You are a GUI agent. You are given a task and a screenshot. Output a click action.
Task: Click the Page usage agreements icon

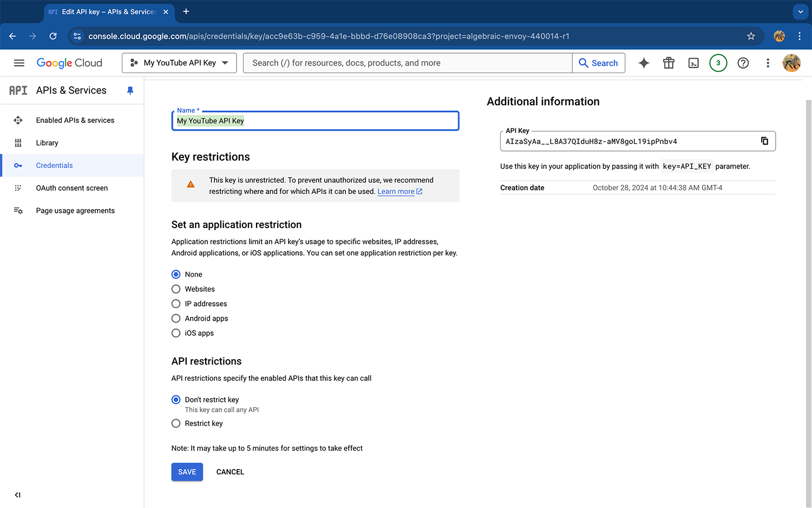[x=18, y=211]
